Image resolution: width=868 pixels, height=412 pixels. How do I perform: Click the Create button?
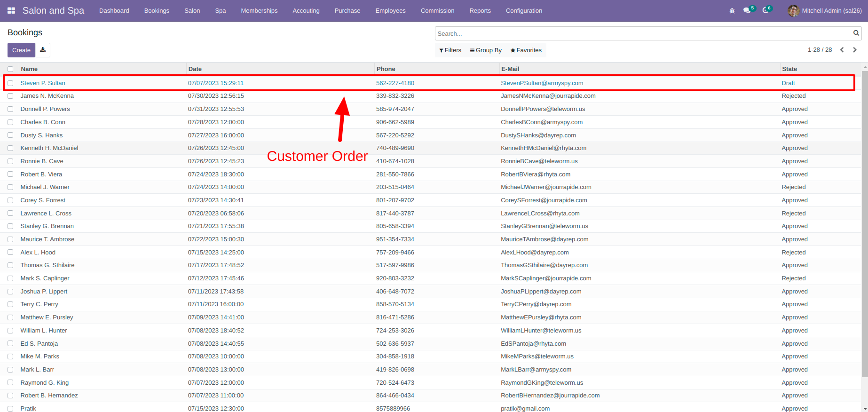(21, 50)
